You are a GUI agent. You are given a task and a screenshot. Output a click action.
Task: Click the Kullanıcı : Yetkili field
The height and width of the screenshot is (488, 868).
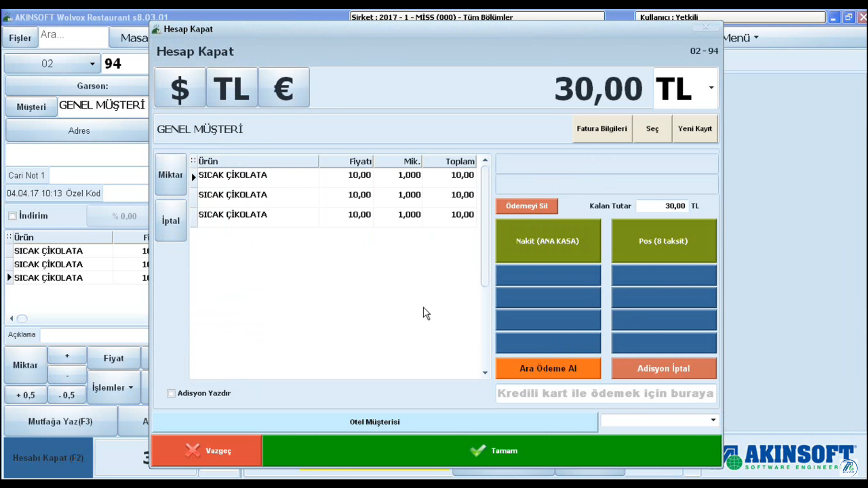tap(730, 17)
